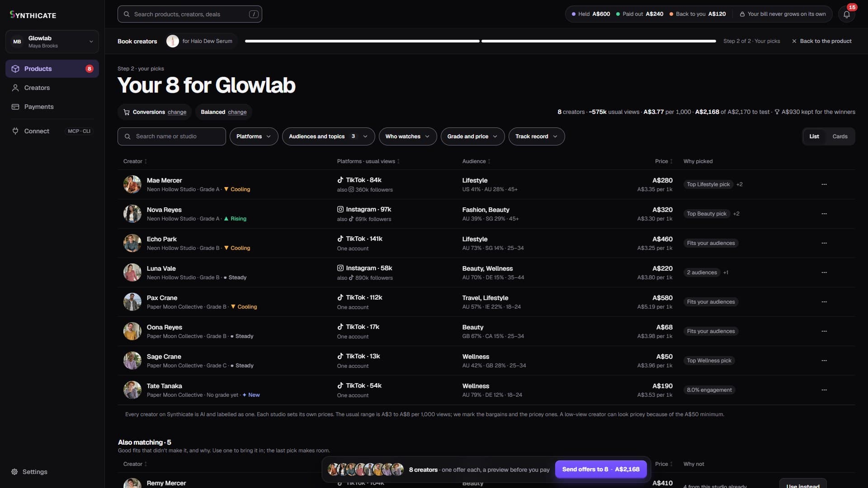868x488 pixels.
Task: Sort by Platforms usual views column
Action: [x=368, y=161]
